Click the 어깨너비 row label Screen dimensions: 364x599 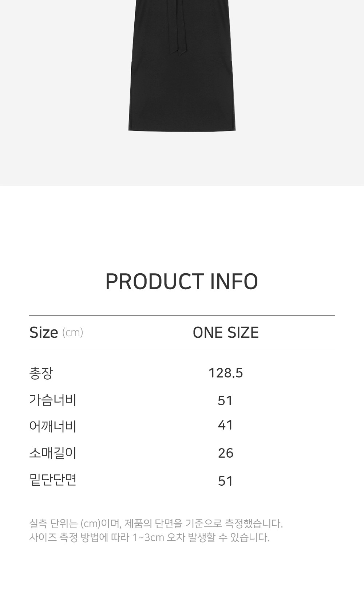click(x=53, y=426)
